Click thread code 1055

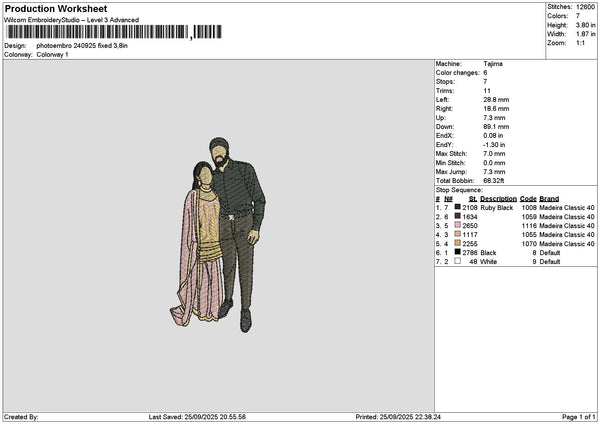click(529, 235)
